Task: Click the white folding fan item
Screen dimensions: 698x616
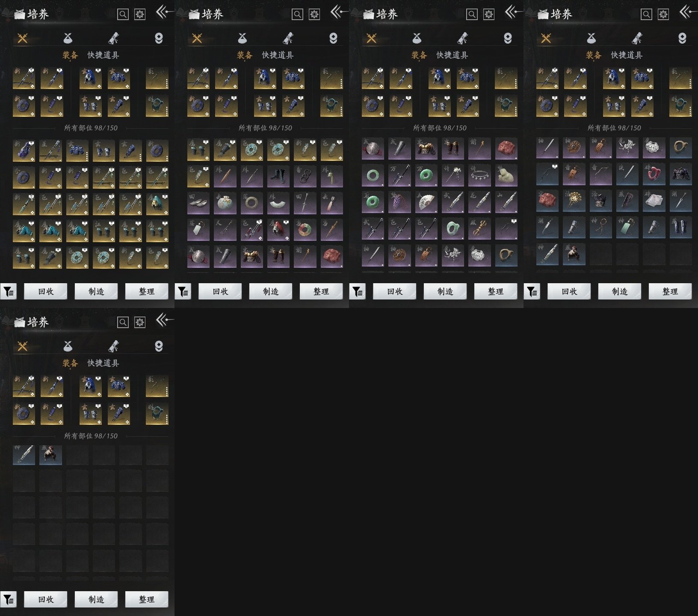Action: 426,202
